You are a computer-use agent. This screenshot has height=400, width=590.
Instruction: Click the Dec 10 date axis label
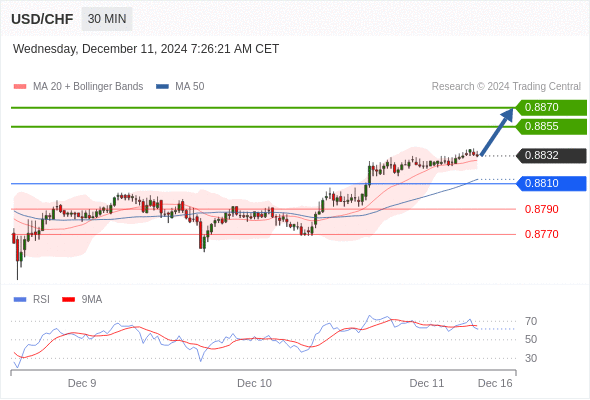[x=254, y=383]
